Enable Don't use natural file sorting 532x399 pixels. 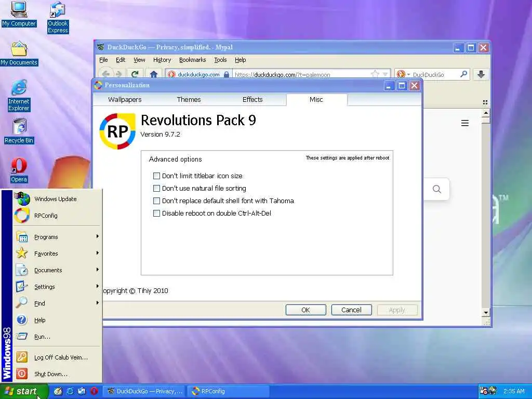(x=156, y=188)
